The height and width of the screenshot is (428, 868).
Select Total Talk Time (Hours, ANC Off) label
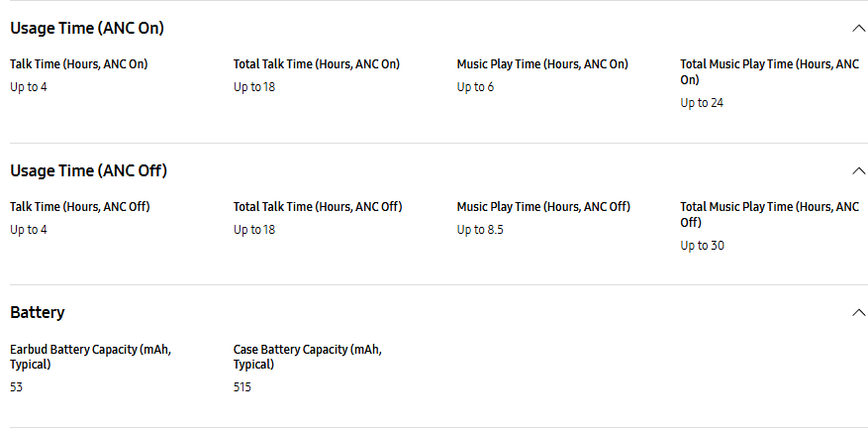pyautogui.click(x=318, y=207)
